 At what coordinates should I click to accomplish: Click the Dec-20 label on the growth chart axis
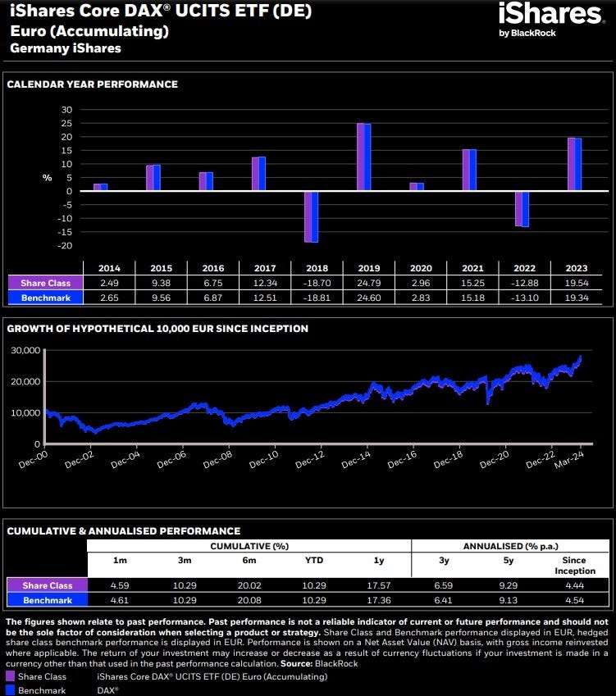tap(495, 460)
